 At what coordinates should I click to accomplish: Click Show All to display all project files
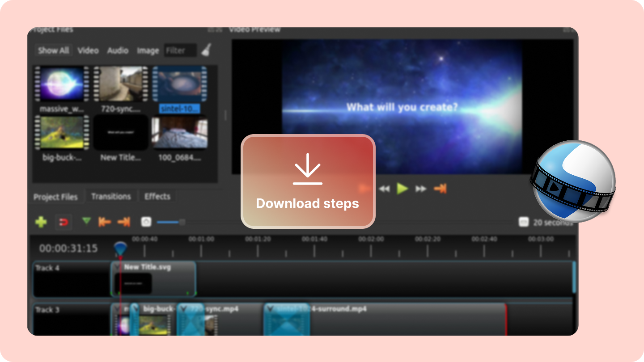pos(53,50)
